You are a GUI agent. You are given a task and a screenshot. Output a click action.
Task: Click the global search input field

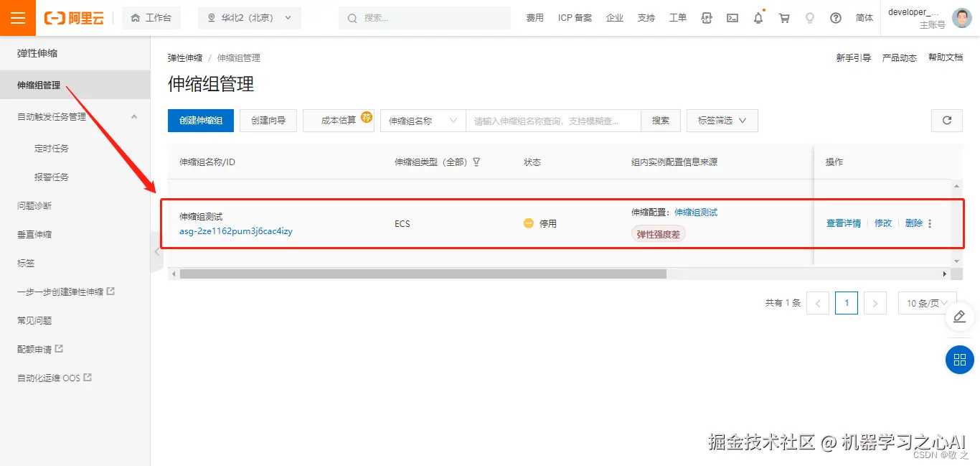pyautogui.click(x=423, y=17)
